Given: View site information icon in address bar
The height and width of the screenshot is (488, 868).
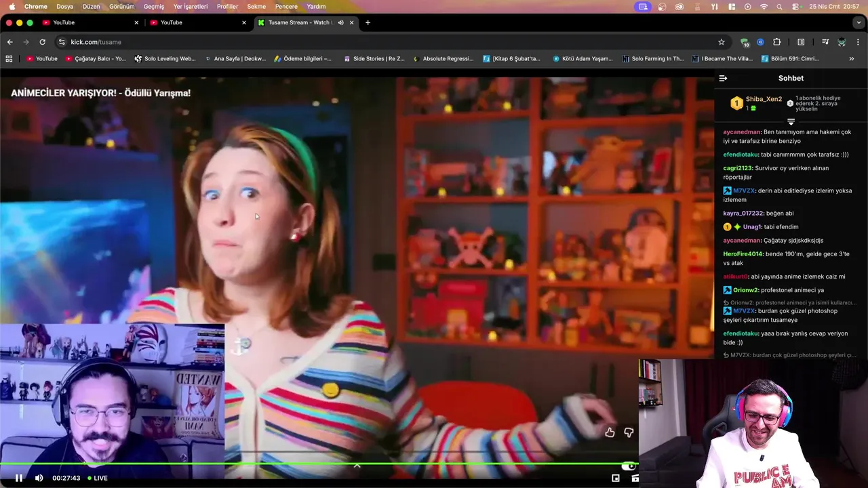Looking at the screenshot, I should tap(62, 42).
